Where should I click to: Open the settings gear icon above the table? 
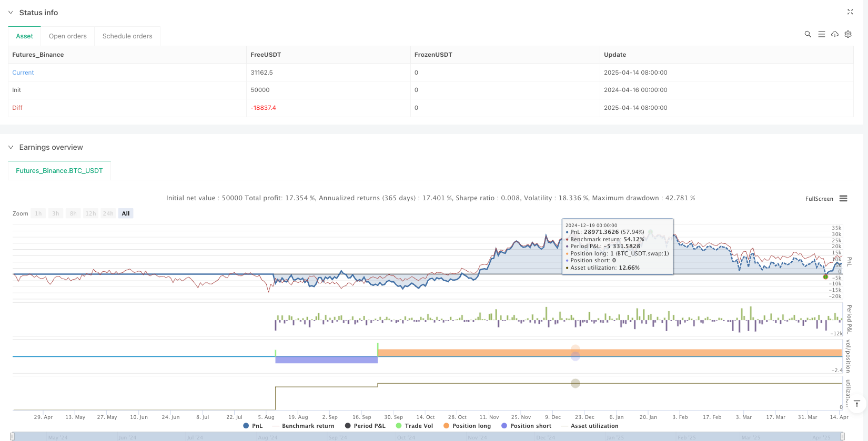point(848,34)
